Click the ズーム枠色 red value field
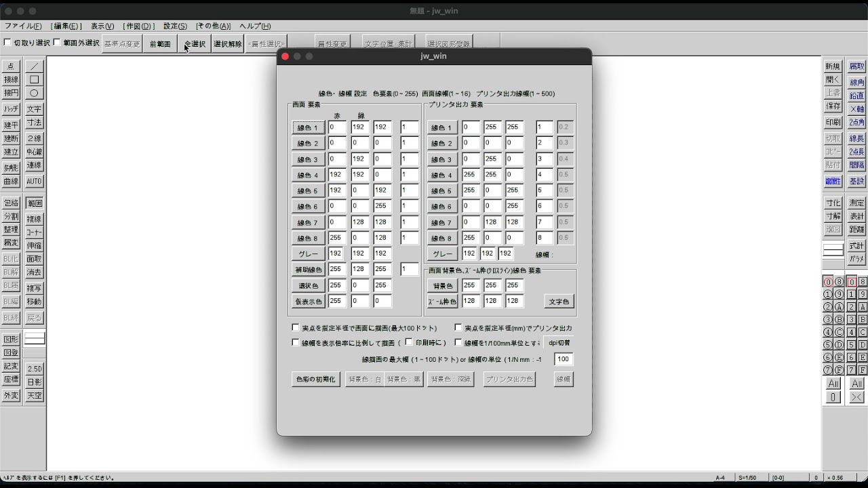The width and height of the screenshot is (868, 488). coord(471,301)
